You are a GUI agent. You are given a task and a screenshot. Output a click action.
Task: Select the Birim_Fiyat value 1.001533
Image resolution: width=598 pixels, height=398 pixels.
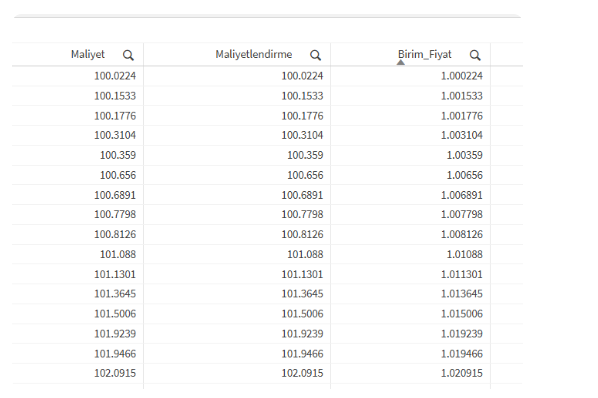(x=462, y=96)
